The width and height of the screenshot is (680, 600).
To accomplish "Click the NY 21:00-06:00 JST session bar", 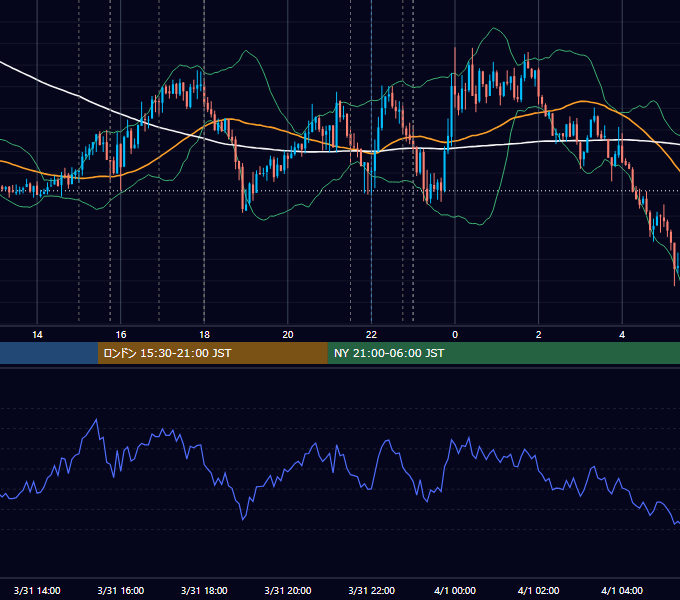I will coord(503,353).
